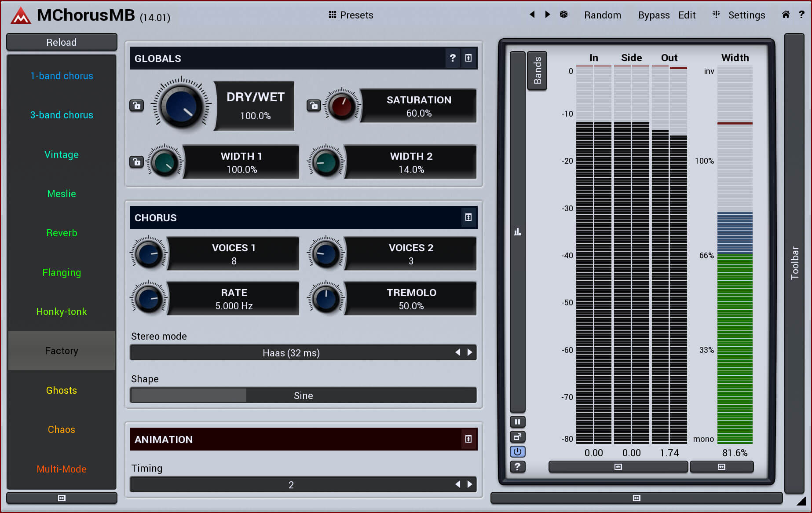Pause the meters
Screen dimensions: 812x513
pyautogui.click(x=518, y=422)
